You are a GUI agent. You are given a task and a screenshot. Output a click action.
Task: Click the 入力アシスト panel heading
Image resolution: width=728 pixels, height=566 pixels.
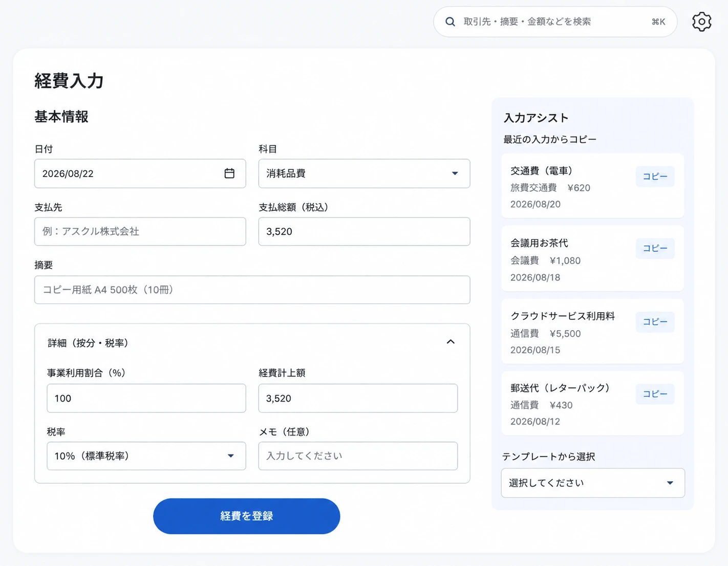(536, 118)
